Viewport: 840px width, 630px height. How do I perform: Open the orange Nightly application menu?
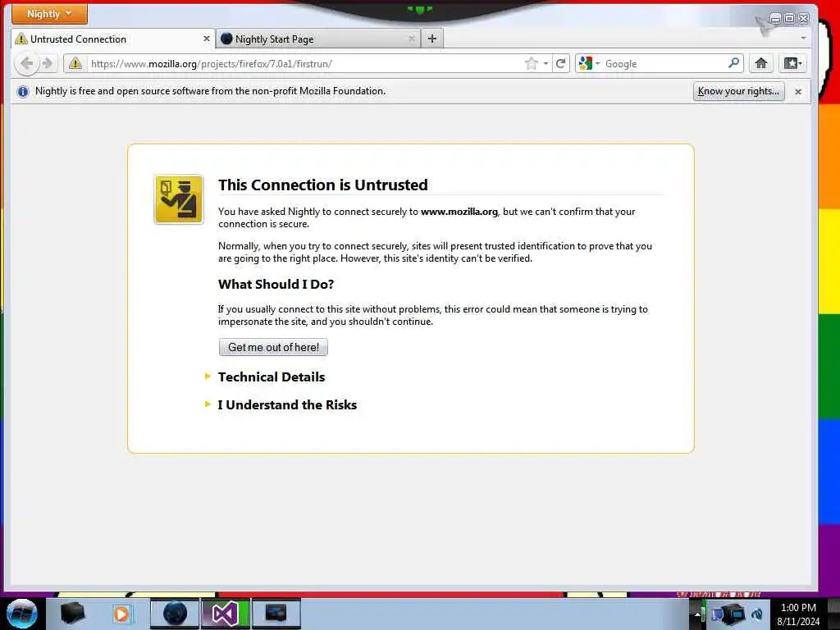click(49, 14)
